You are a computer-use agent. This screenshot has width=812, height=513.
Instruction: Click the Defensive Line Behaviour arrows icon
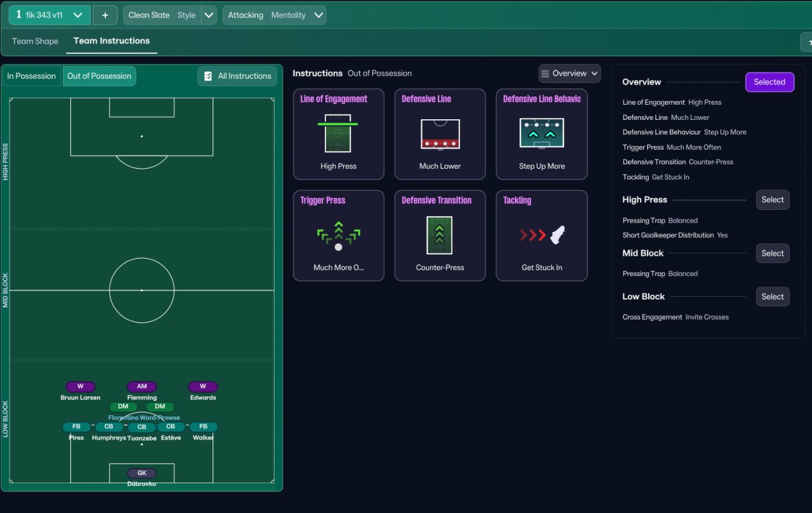tap(542, 134)
